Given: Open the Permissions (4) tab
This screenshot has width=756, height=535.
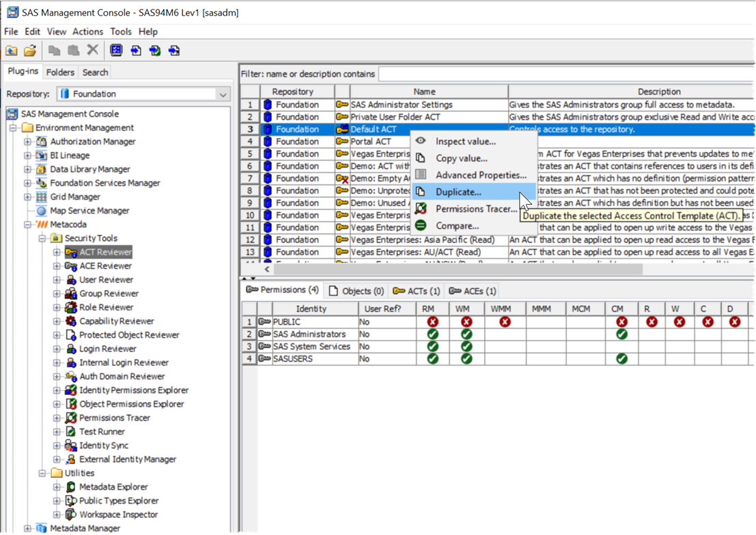Looking at the screenshot, I should tap(283, 290).
